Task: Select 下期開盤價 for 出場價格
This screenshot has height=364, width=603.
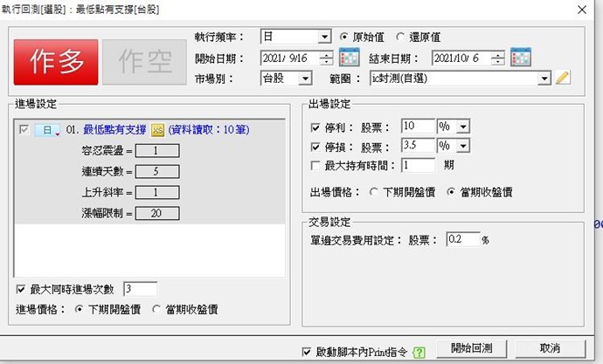Action: click(x=373, y=192)
